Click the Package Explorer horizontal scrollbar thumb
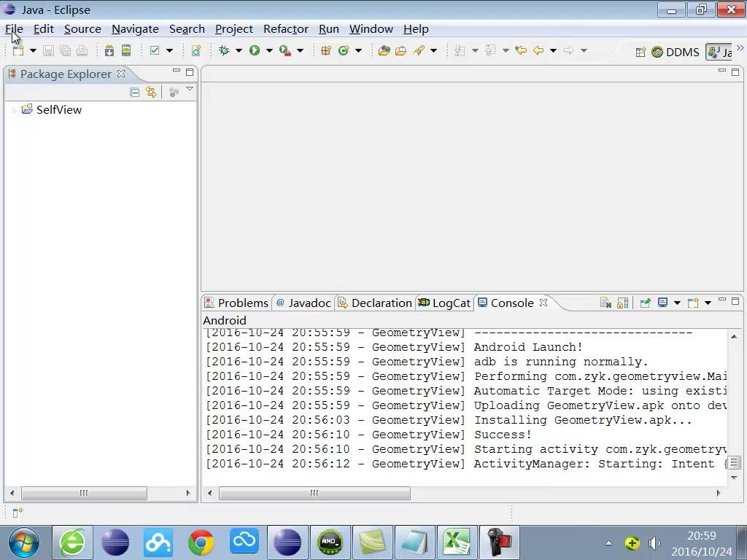Image resolution: width=747 pixels, height=560 pixels. click(x=85, y=493)
